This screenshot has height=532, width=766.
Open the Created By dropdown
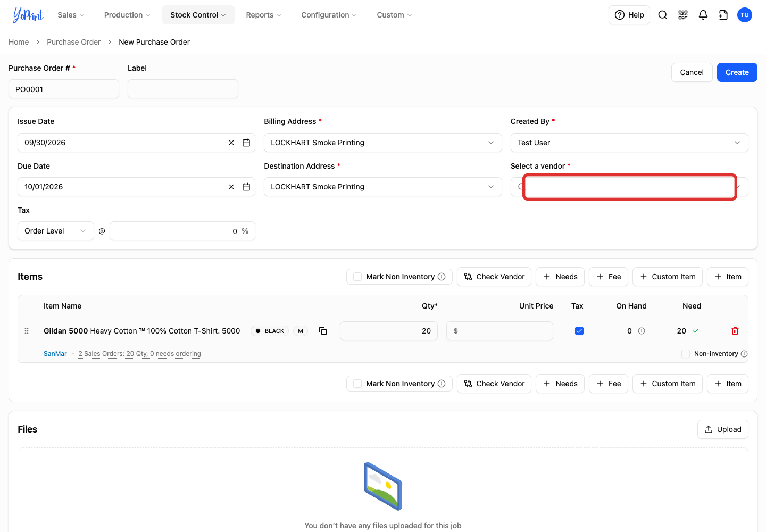click(x=629, y=143)
